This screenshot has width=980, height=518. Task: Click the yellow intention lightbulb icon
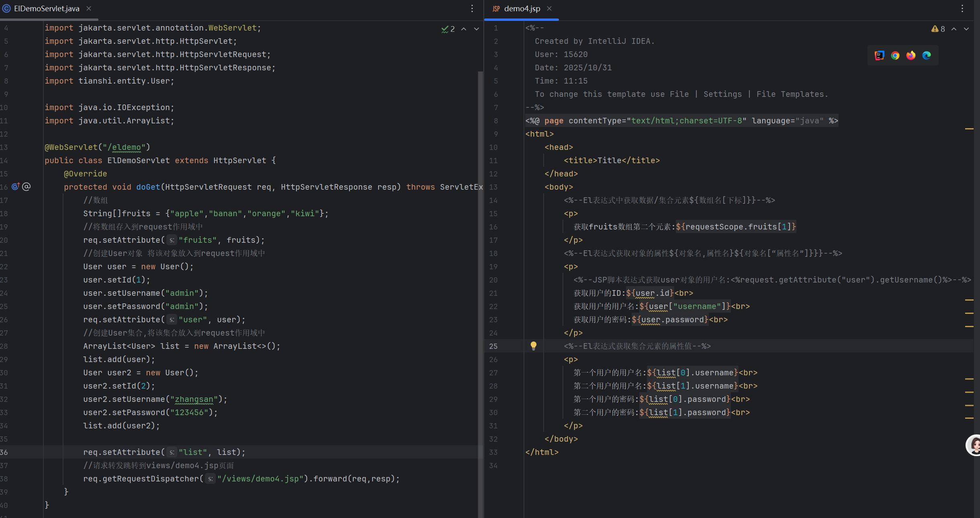(533, 346)
